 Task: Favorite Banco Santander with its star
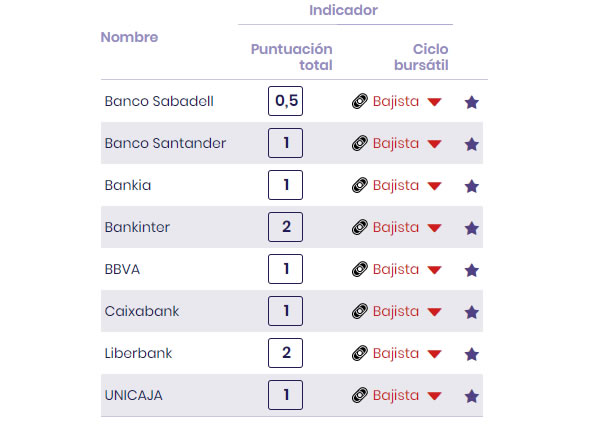[x=472, y=144]
